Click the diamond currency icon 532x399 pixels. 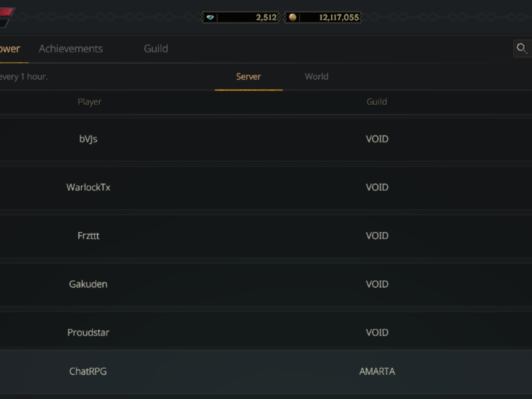point(210,17)
